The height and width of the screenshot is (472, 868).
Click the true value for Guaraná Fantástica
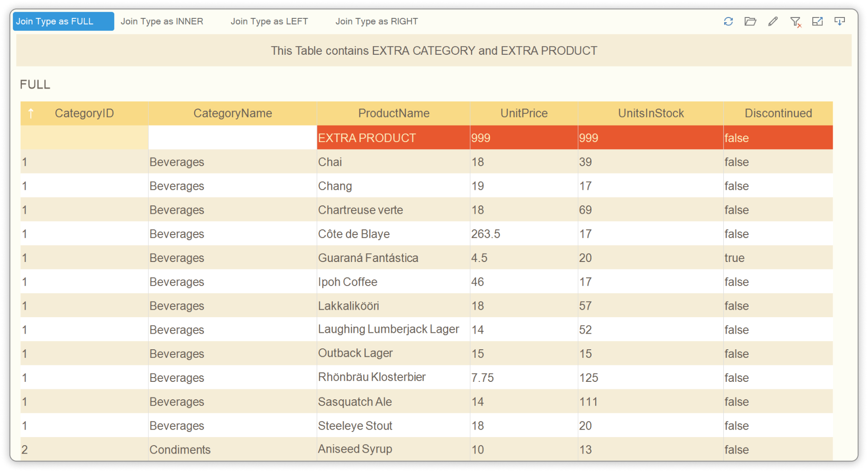734,258
